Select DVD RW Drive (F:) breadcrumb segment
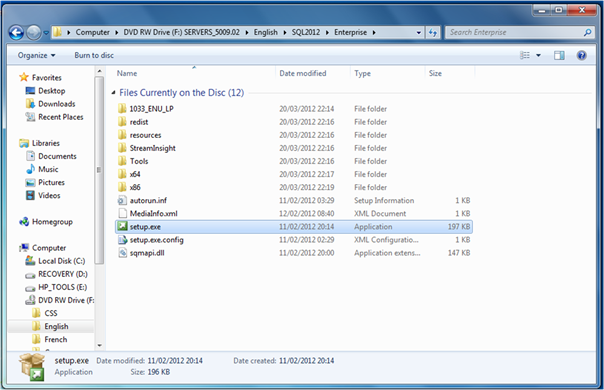This screenshot has height=390, width=604. 181,32
